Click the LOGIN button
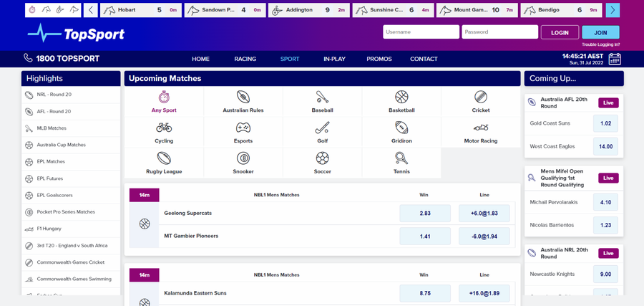The height and width of the screenshot is (306, 644). pos(560,32)
